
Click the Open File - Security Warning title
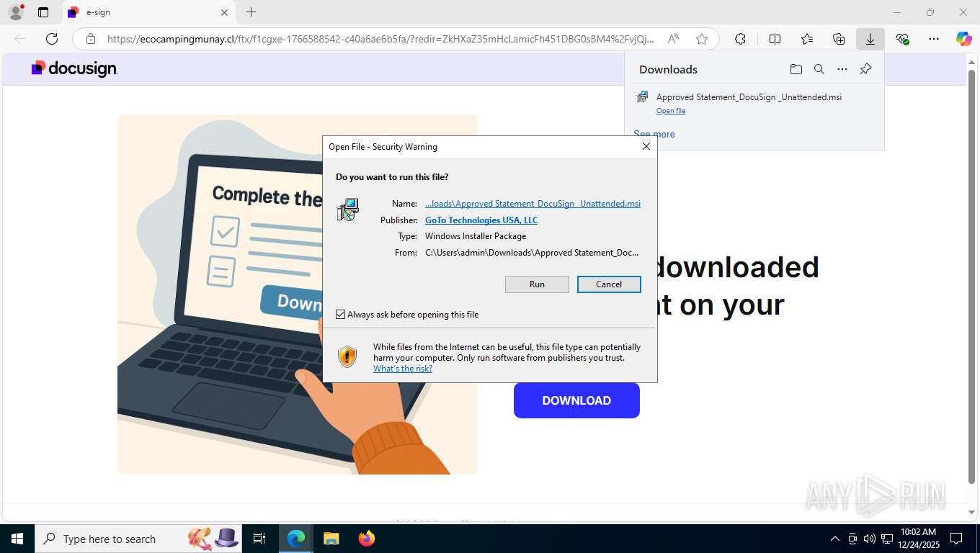383,147
